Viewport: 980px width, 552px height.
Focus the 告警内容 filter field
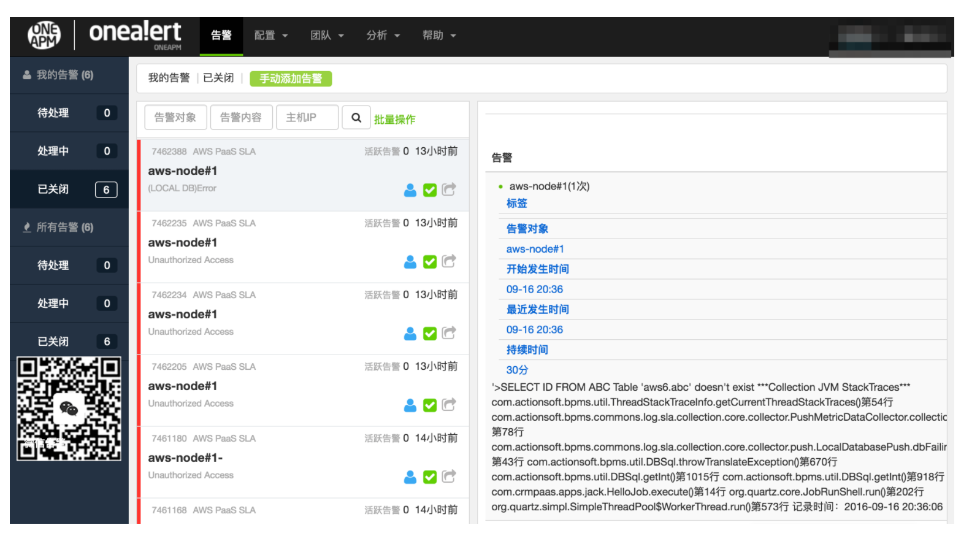(x=241, y=117)
